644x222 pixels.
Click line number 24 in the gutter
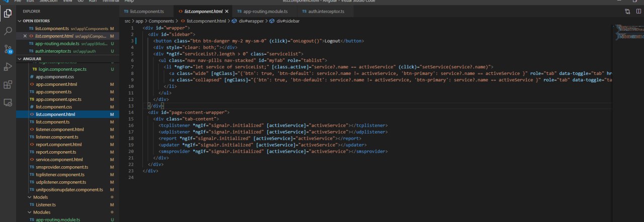pos(131,177)
